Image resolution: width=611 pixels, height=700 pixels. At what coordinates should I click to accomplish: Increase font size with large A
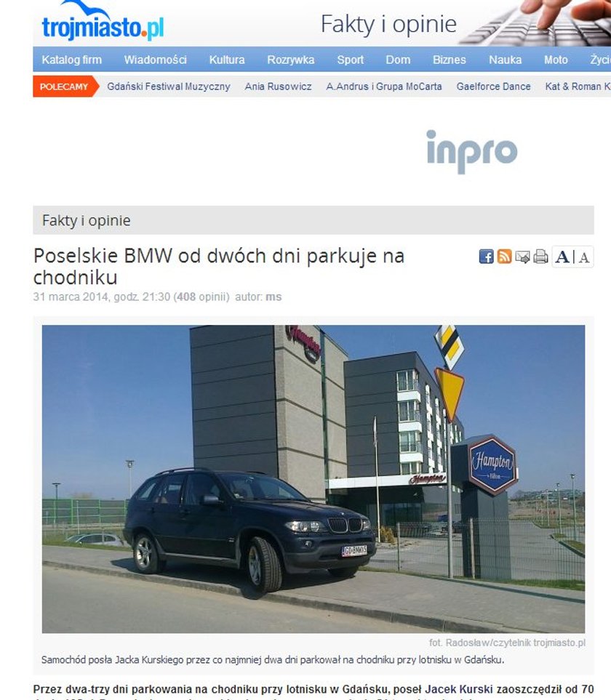(562, 257)
